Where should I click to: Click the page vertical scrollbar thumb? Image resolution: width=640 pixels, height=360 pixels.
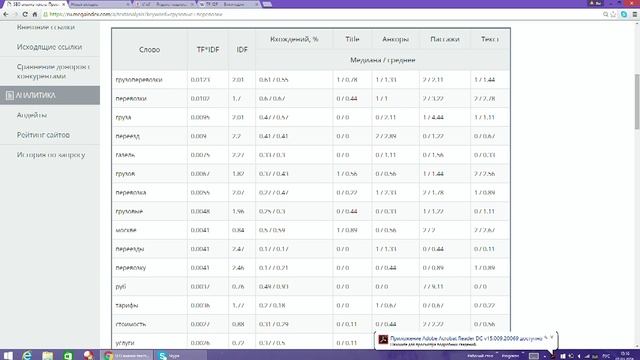637,101
